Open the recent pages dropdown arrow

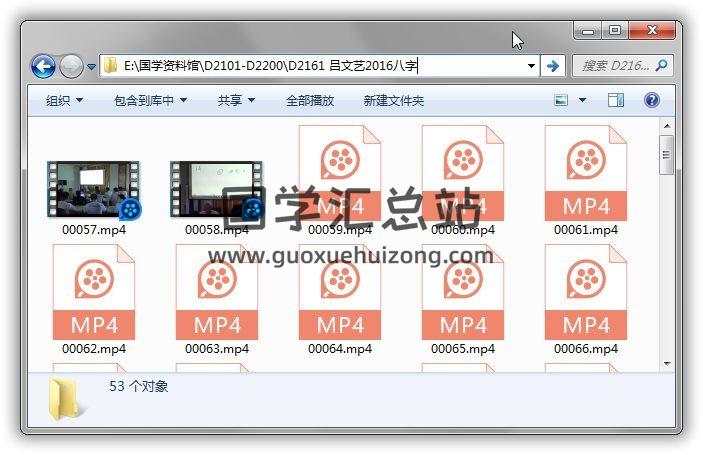92,67
